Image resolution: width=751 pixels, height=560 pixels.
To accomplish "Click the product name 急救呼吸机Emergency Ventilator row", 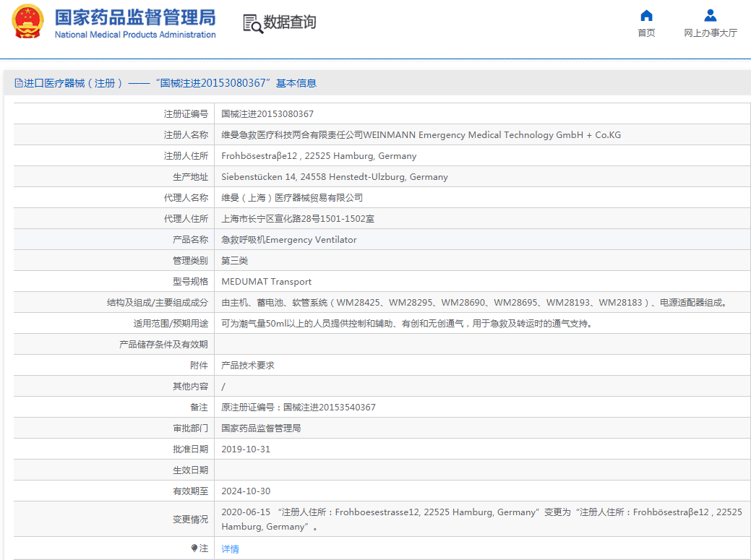I will (289, 240).
